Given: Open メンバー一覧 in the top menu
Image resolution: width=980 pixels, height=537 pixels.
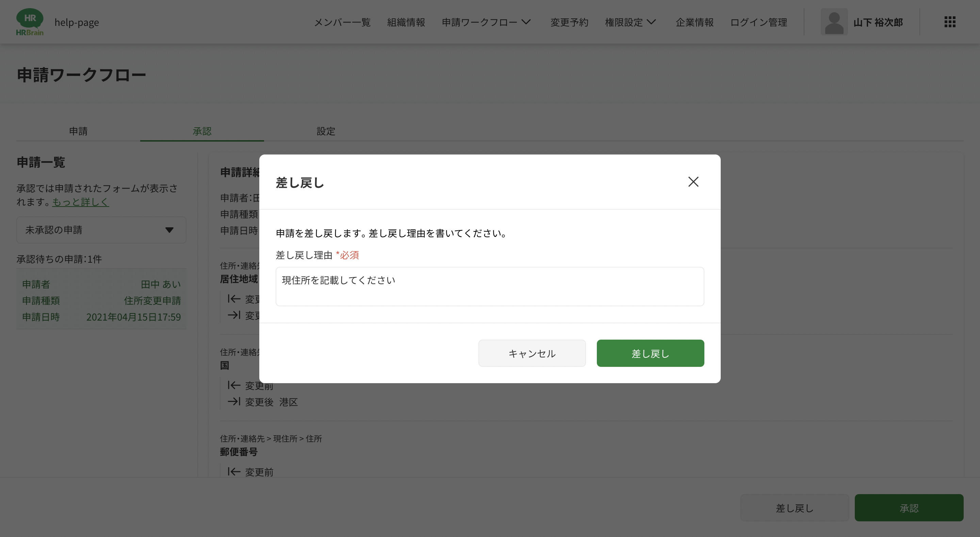Looking at the screenshot, I should pos(342,22).
